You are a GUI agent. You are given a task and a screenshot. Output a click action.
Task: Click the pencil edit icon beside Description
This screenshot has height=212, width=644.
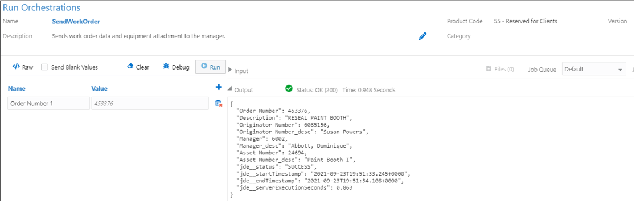click(x=422, y=36)
